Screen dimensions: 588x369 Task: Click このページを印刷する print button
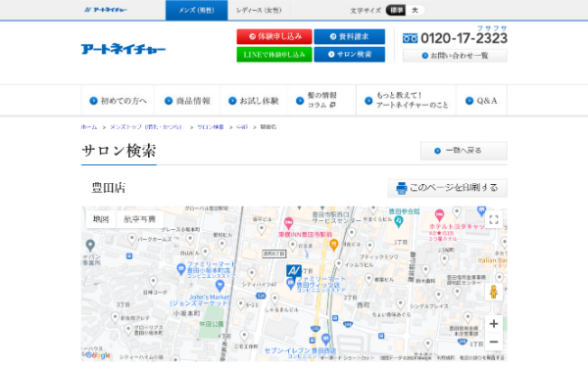448,188
